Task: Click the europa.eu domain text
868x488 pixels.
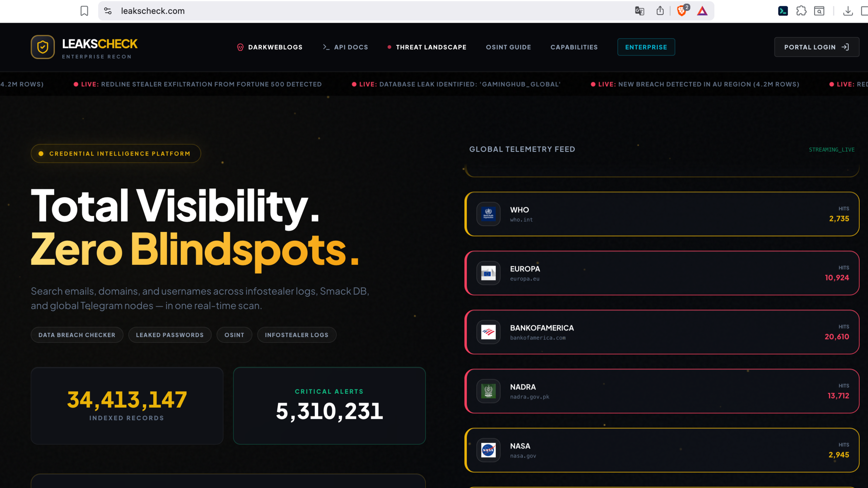Action: click(x=525, y=279)
